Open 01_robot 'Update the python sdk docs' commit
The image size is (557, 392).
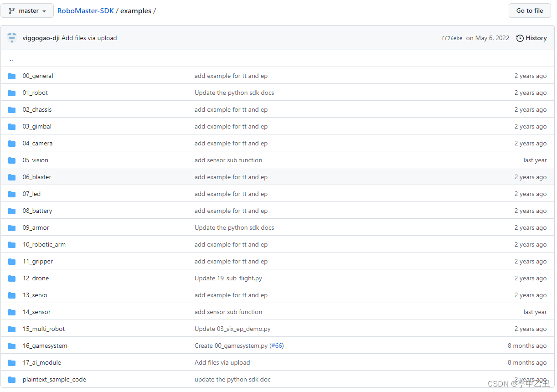pyautogui.click(x=234, y=93)
